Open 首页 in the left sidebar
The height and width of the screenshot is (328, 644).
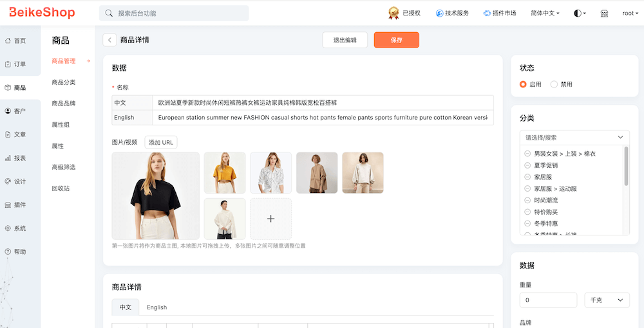click(15, 41)
